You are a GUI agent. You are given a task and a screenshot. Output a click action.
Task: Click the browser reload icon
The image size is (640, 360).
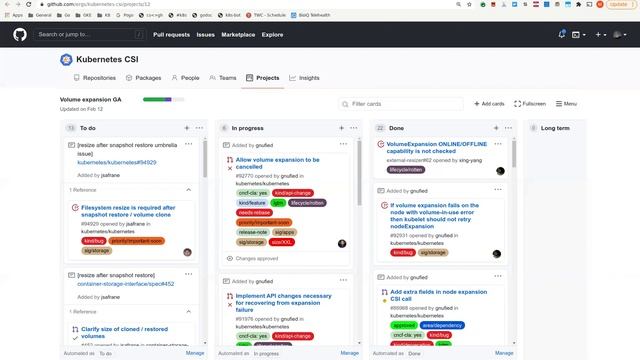click(x=29, y=4)
